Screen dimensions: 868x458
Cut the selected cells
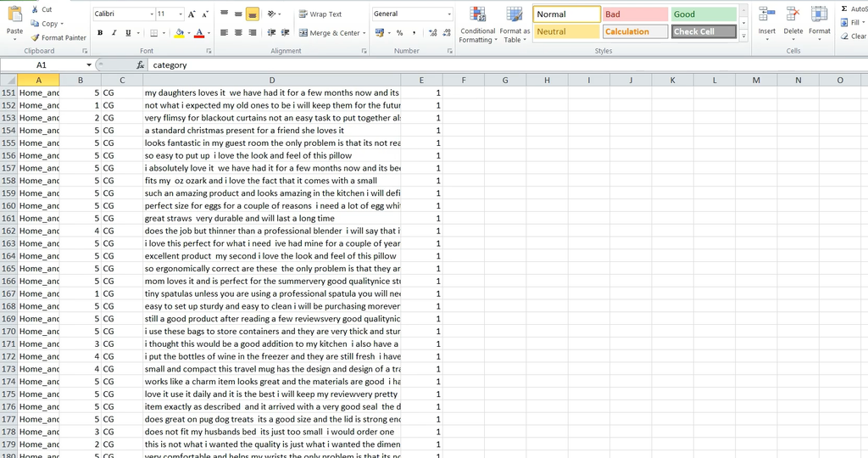42,9
